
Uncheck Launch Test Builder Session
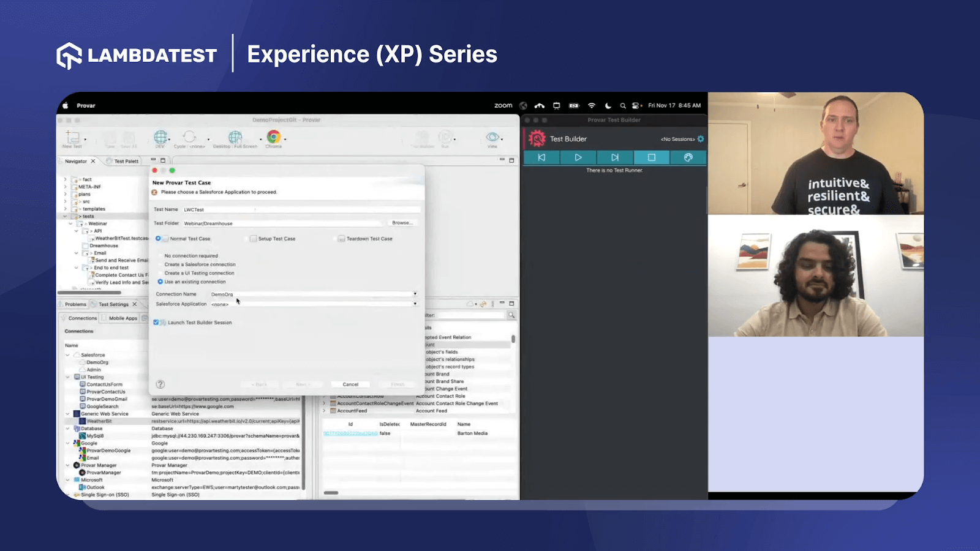[x=155, y=322]
